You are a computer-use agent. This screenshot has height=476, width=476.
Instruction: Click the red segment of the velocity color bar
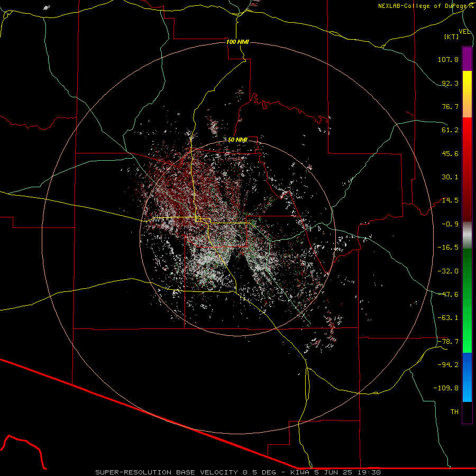pos(467,169)
